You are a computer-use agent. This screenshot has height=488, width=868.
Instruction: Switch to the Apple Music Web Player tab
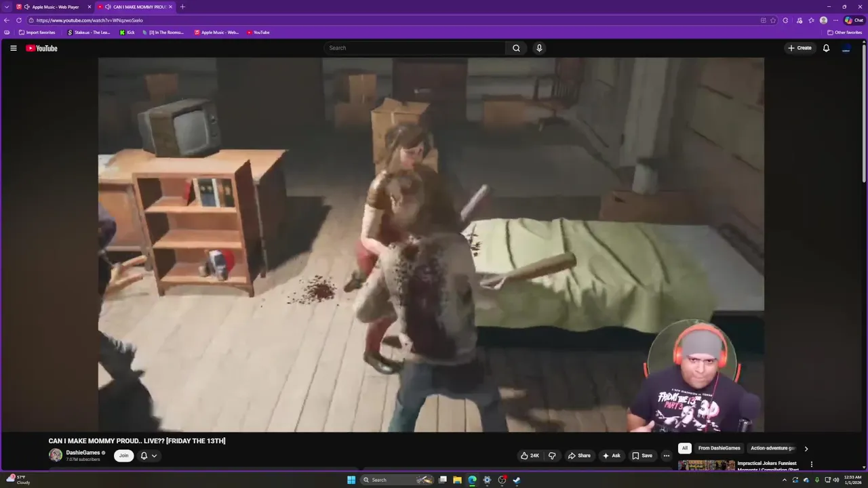point(55,7)
